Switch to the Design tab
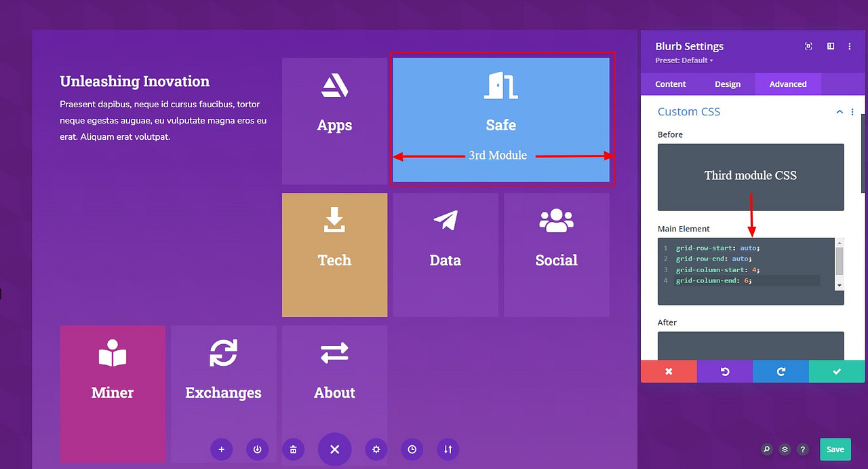 click(728, 84)
